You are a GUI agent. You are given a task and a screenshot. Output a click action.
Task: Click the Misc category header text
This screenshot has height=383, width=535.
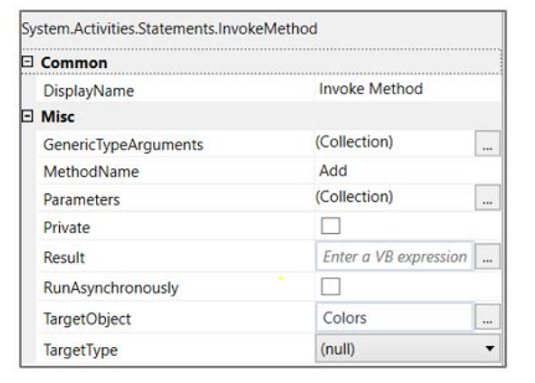click(x=58, y=117)
